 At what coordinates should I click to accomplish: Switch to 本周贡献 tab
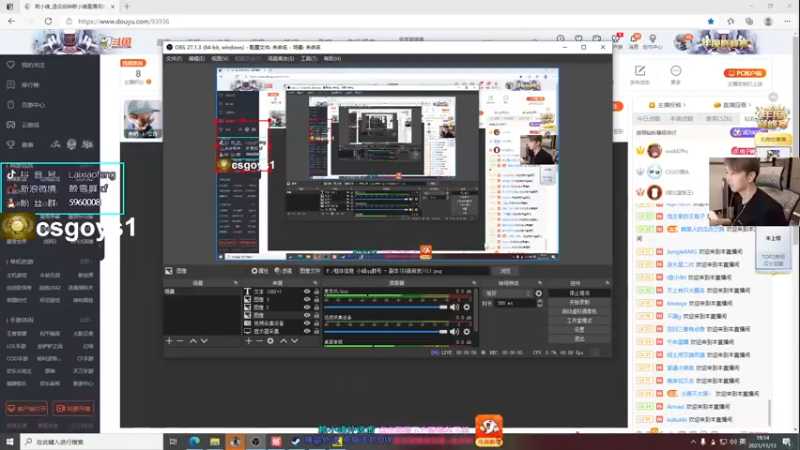(x=682, y=118)
